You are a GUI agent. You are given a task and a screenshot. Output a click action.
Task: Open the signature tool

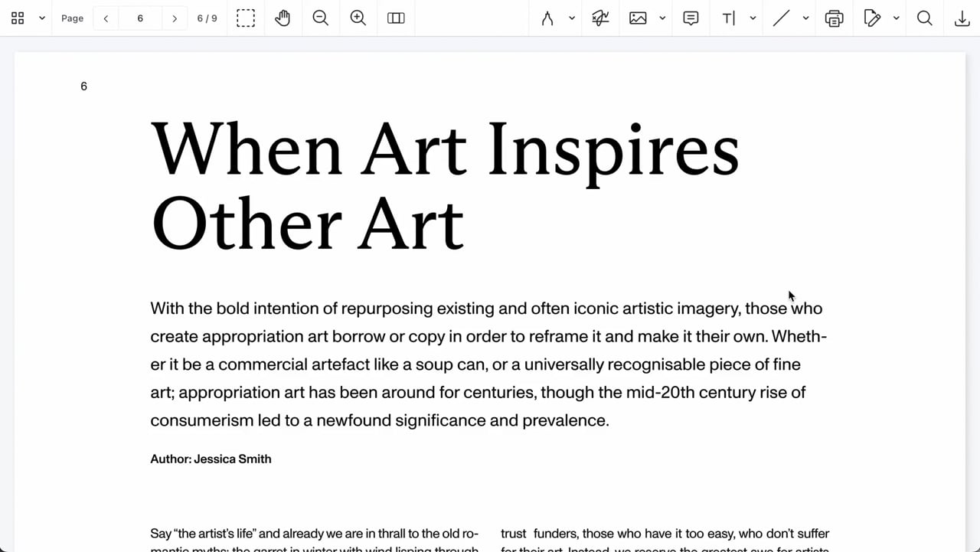pos(601,18)
